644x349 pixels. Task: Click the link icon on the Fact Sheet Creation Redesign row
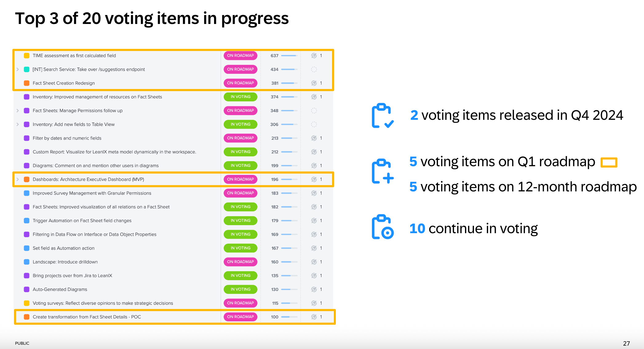coord(314,83)
